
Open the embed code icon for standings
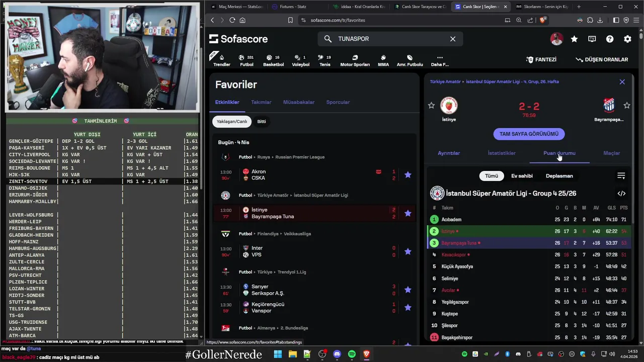(x=621, y=194)
